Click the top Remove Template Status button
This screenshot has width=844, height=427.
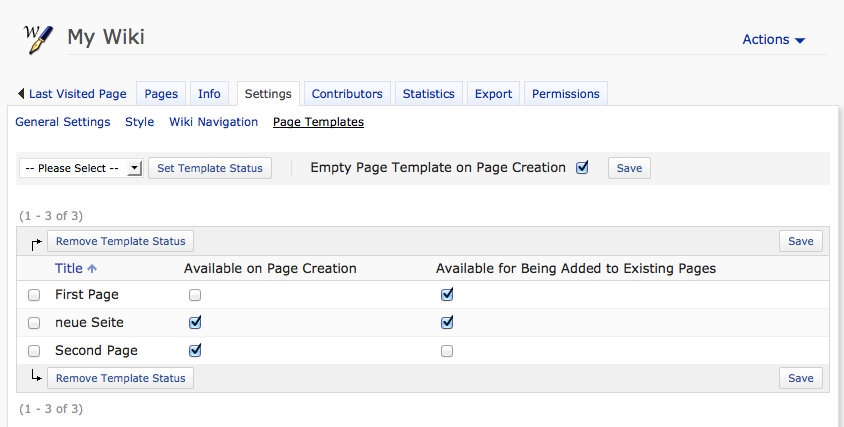coord(120,241)
